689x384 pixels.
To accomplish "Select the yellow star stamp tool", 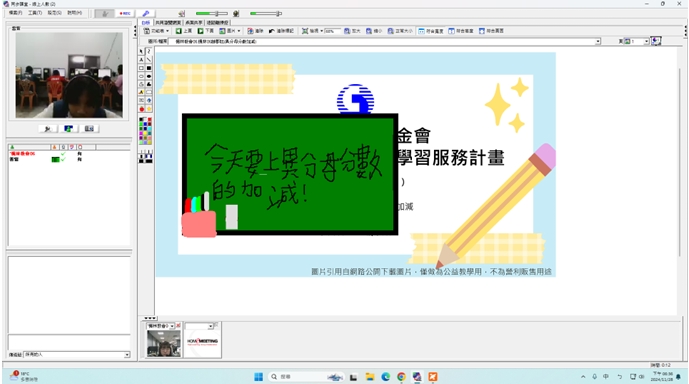I will [x=149, y=109].
